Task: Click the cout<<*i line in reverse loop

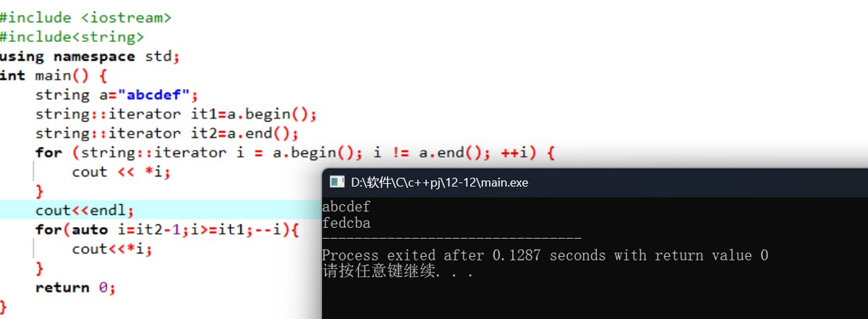Action: pyautogui.click(x=113, y=249)
